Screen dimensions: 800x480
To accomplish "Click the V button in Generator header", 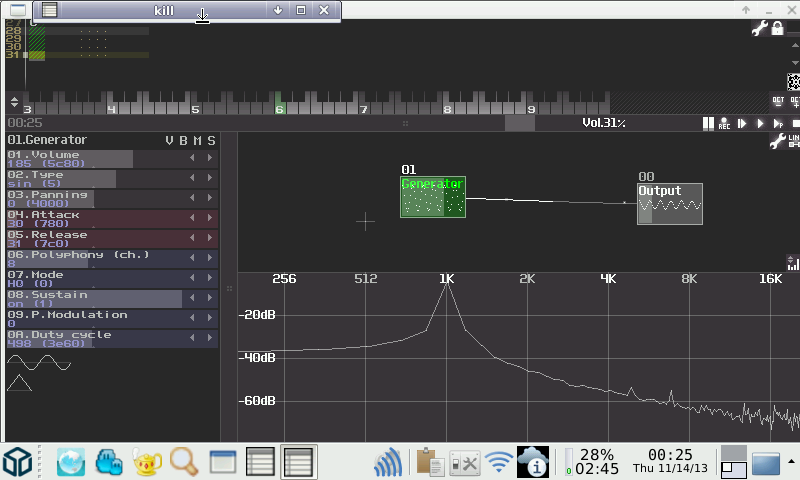I will coord(169,140).
